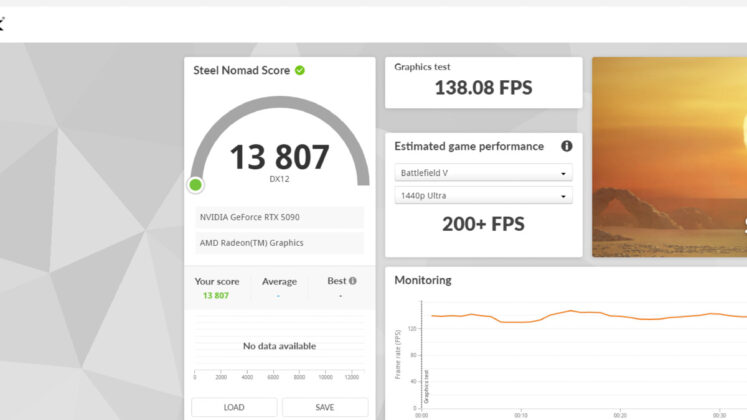
Task: Click the 200+ FPS estimate
Action: [483, 224]
